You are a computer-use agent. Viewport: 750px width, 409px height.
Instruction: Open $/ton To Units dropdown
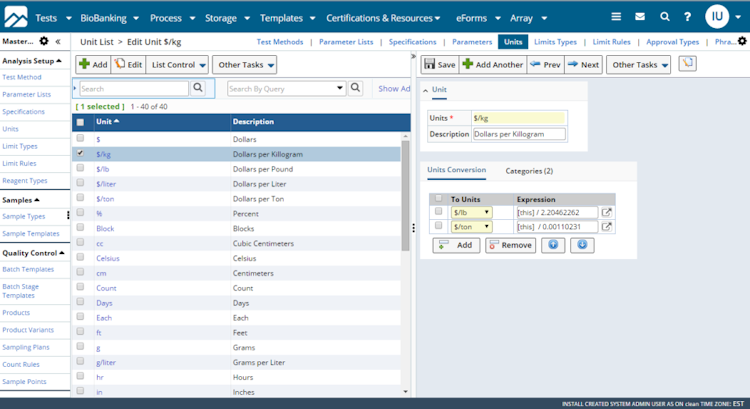472,227
